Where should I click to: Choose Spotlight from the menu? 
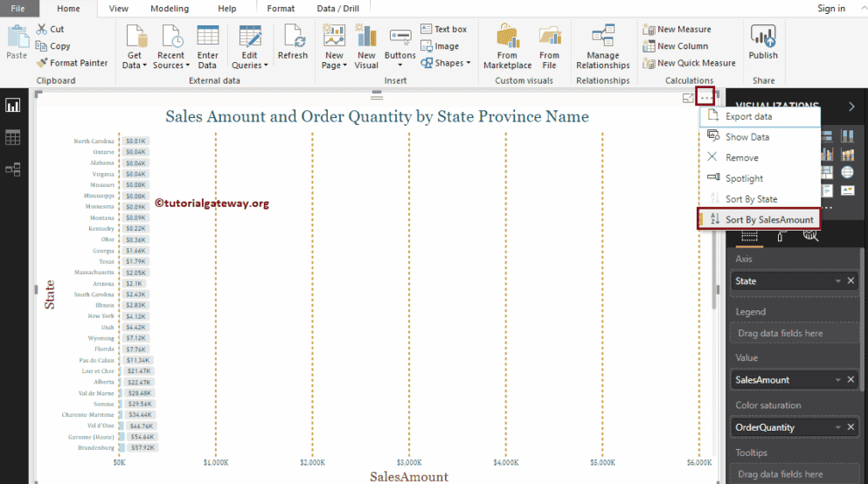click(x=760, y=178)
